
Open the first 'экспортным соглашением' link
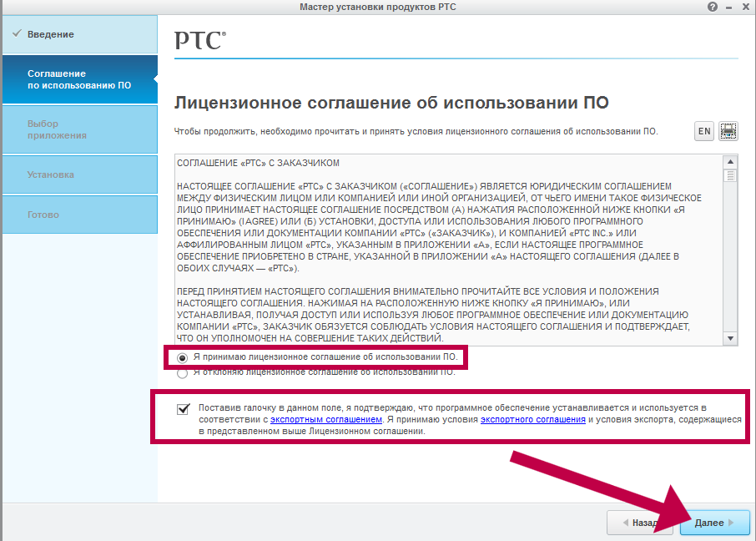tap(326, 420)
